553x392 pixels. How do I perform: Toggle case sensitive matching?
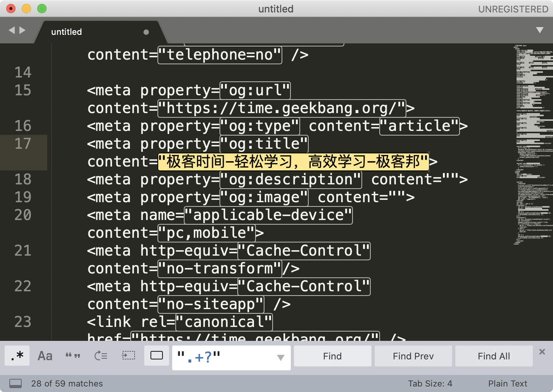click(45, 356)
